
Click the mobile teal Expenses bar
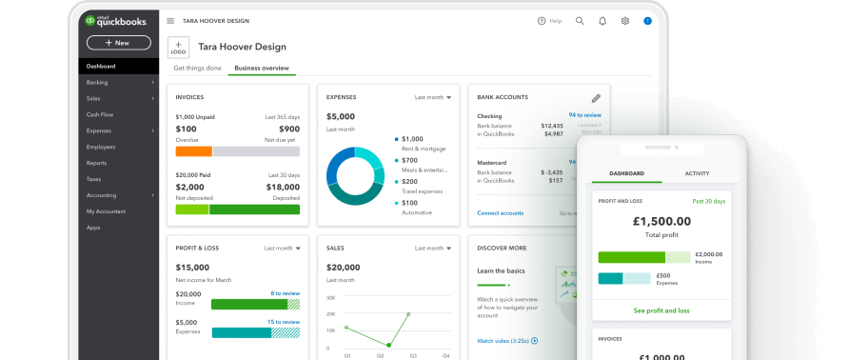[624, 278]
